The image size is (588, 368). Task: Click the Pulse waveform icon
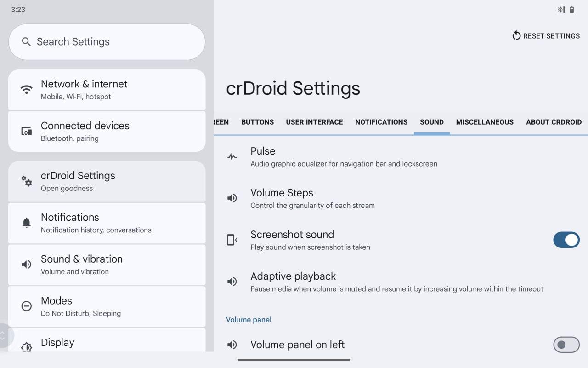click(232, 157)
